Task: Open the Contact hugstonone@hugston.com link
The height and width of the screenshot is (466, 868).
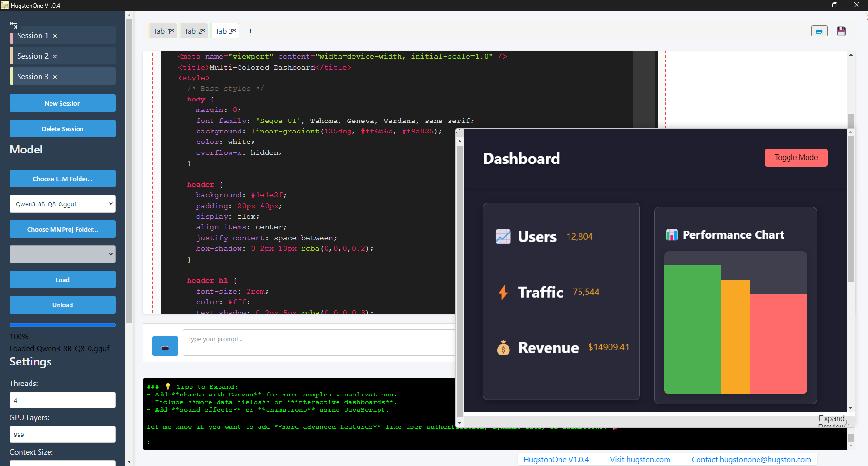Action: [x=751, y=460]
